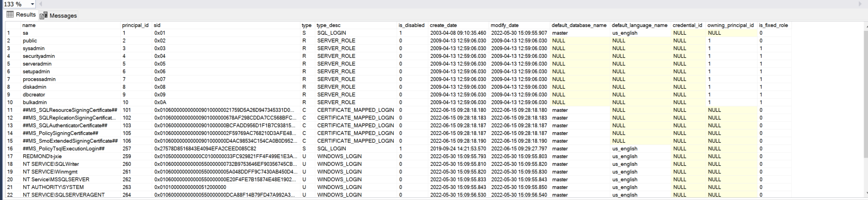Select the 'processadmin' name cell
This screenshot has width=868, height=200.
(71, 79)
